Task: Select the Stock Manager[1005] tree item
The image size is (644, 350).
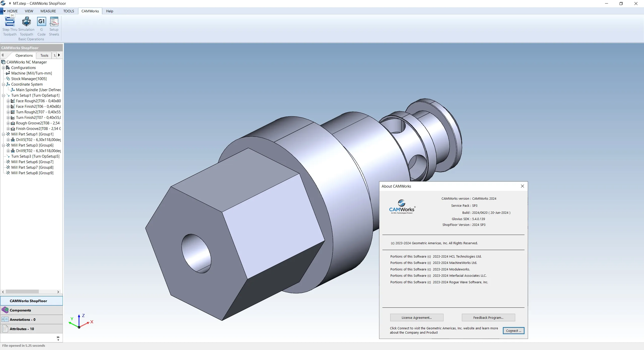Action: point(29,79)
